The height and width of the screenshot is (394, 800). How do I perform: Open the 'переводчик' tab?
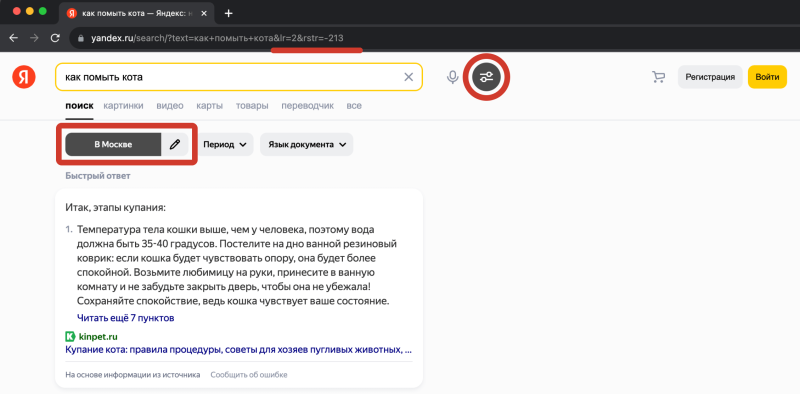pyautogui.click(x=308, y=106)
